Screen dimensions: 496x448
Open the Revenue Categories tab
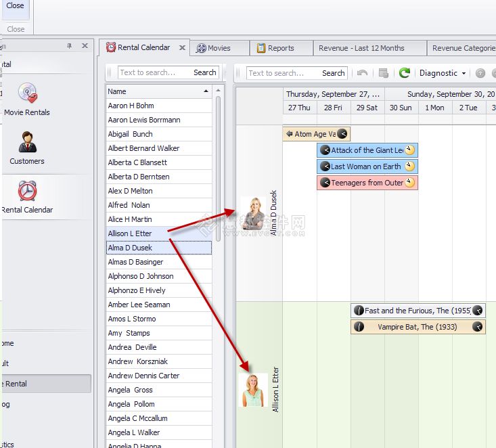[463, 48]
